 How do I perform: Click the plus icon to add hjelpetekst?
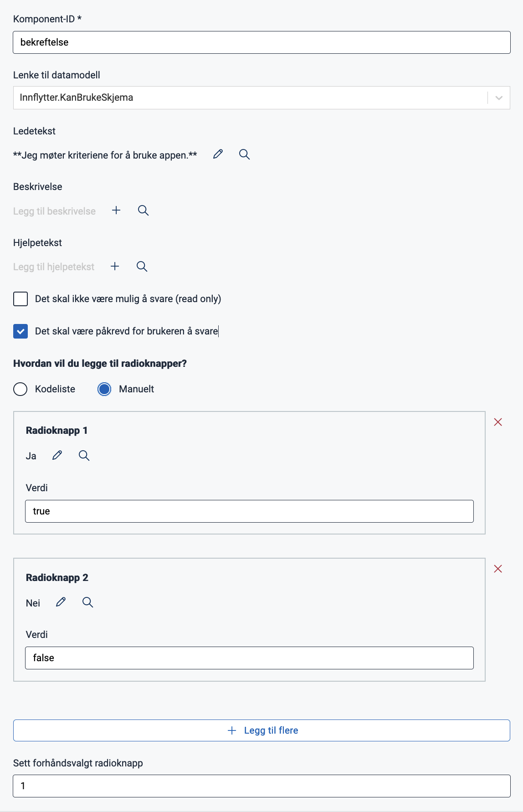coord(115,266)
